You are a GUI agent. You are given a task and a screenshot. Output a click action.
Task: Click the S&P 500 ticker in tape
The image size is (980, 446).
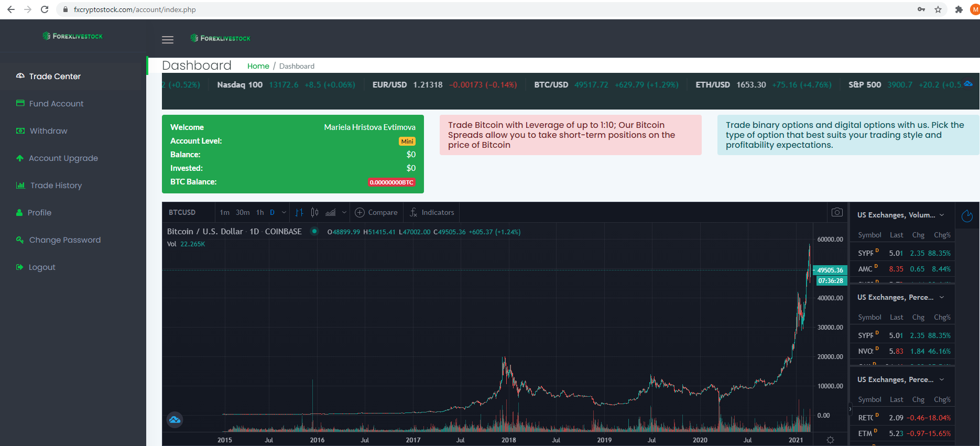click(905, 84)
